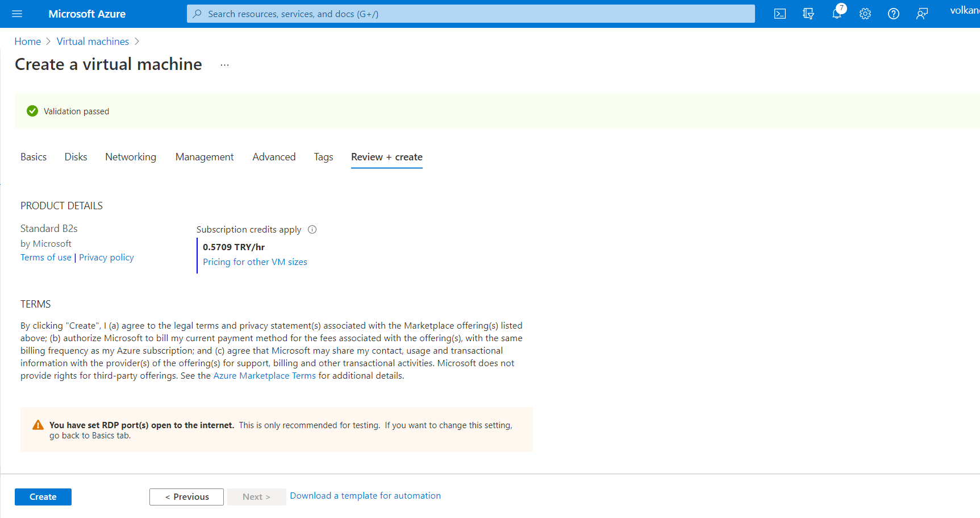Open the Networking tab
Image resolution: width=980 pixels, height=518 pixels.
tap(131, 157)
